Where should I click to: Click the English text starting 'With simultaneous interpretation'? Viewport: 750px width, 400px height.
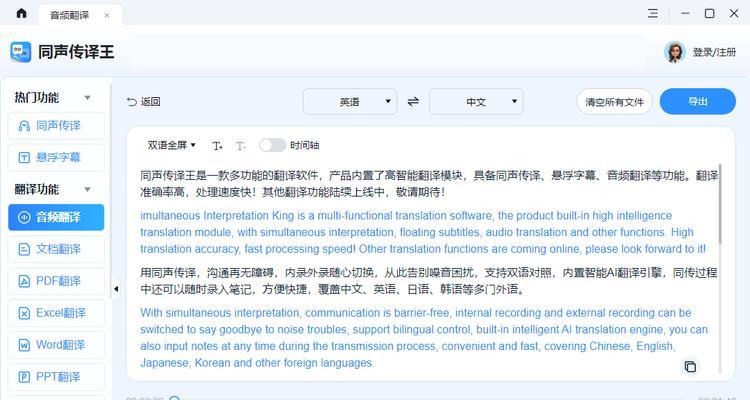point(424,338)
